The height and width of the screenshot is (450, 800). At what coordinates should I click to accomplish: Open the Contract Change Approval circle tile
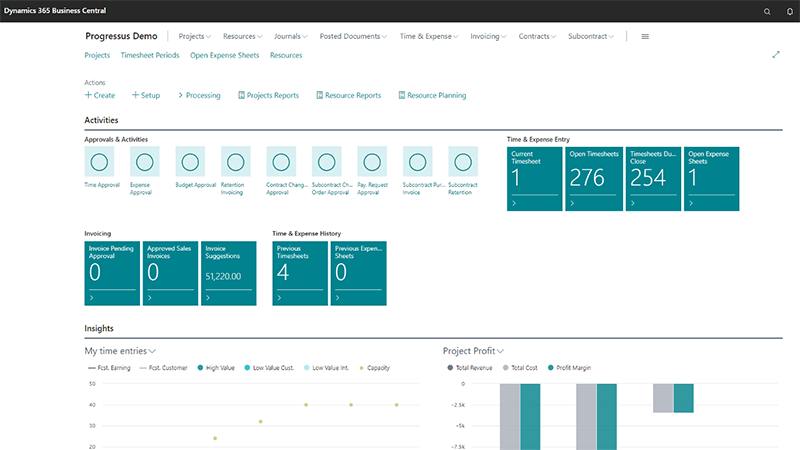[x=281, y=162]
